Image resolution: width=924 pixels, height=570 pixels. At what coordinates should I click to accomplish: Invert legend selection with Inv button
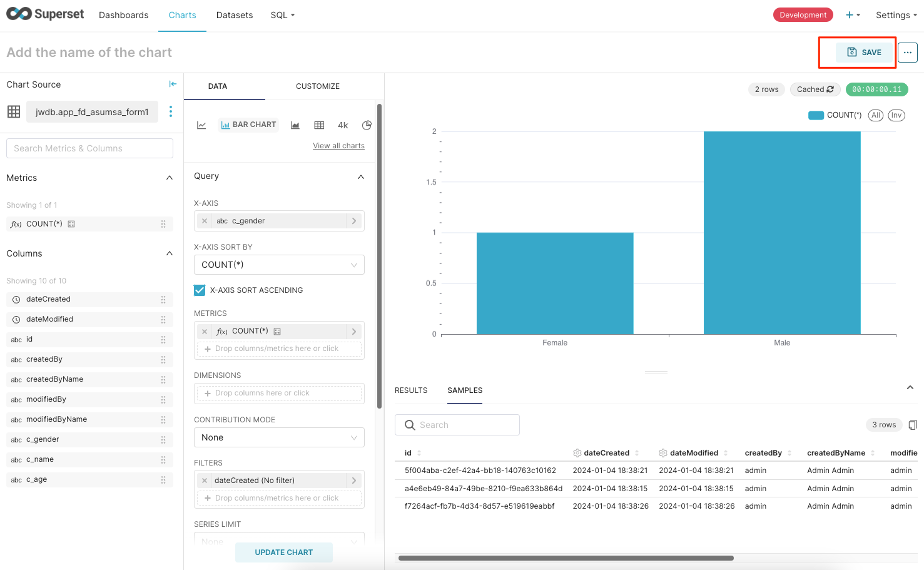(x=896, y=115)
